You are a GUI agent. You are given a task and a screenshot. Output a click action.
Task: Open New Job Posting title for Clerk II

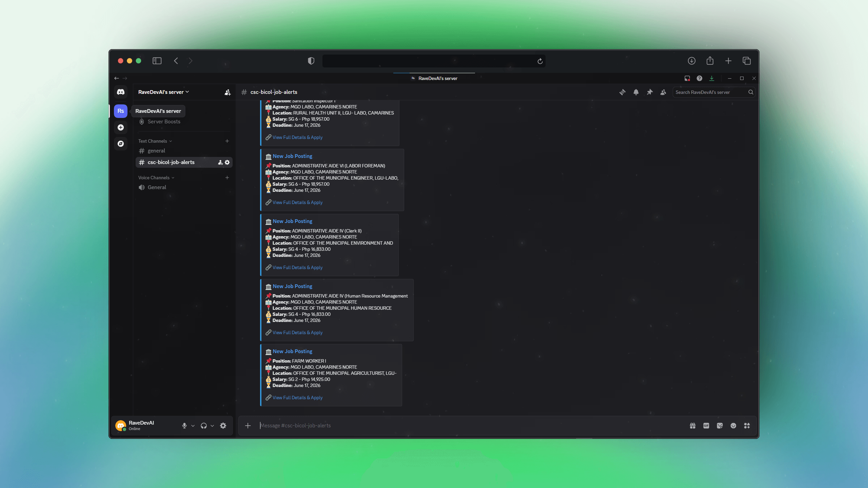tap(292, 221)
